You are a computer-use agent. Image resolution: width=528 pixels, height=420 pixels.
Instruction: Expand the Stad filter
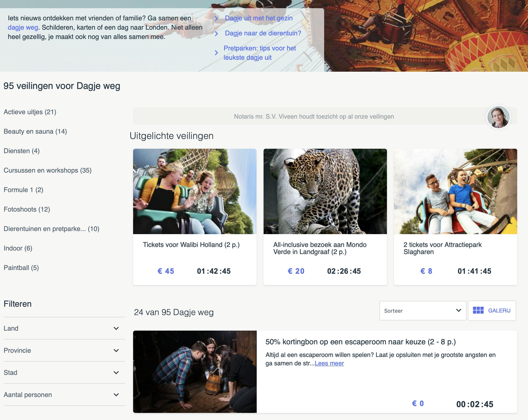116,372
